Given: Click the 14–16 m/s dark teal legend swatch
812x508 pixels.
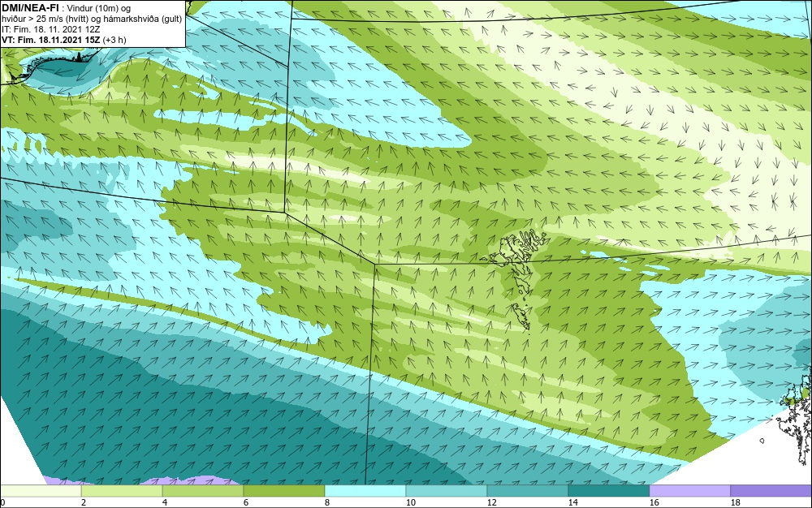Looking at the screenshot, I should (608, 490).
